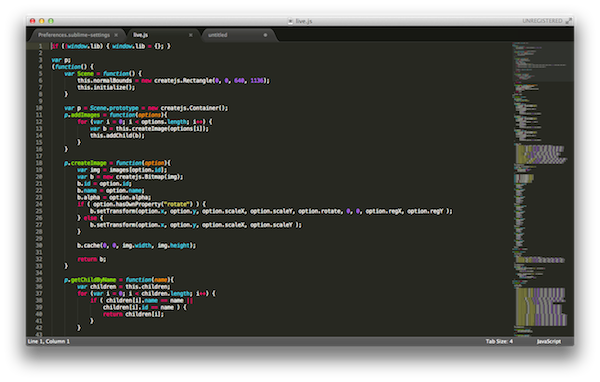
Task: Open the untitled tab
Action: coord(218,35)
